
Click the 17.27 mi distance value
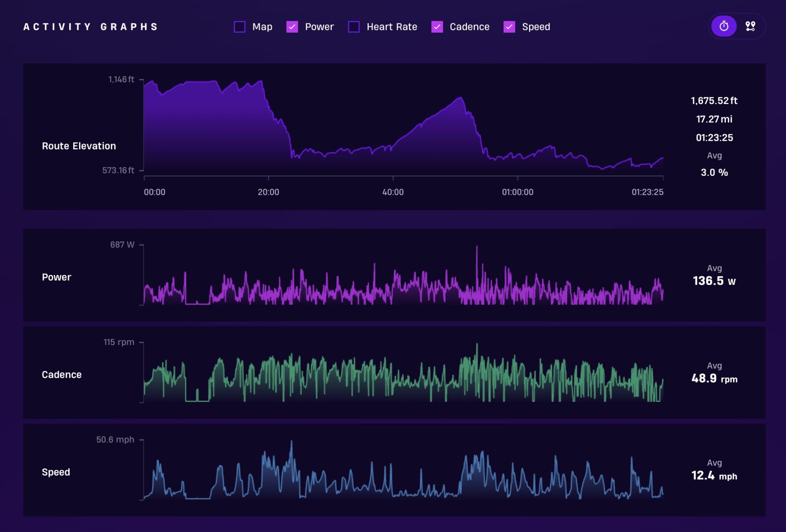coord(714,119)
